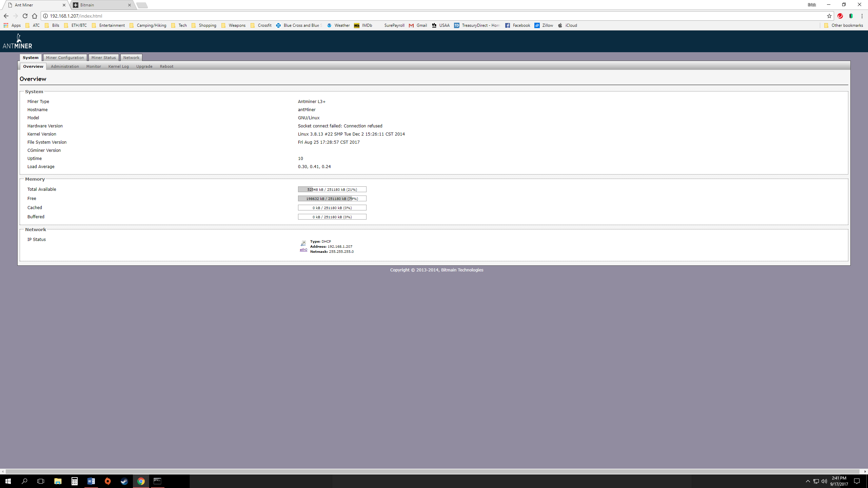
Task: Click the Total Available memory bar
Action: [x=332, y=189]
